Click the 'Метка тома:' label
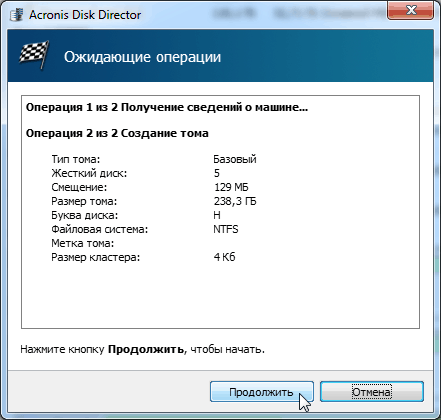The image size is (441, 420). pos(83,243)
